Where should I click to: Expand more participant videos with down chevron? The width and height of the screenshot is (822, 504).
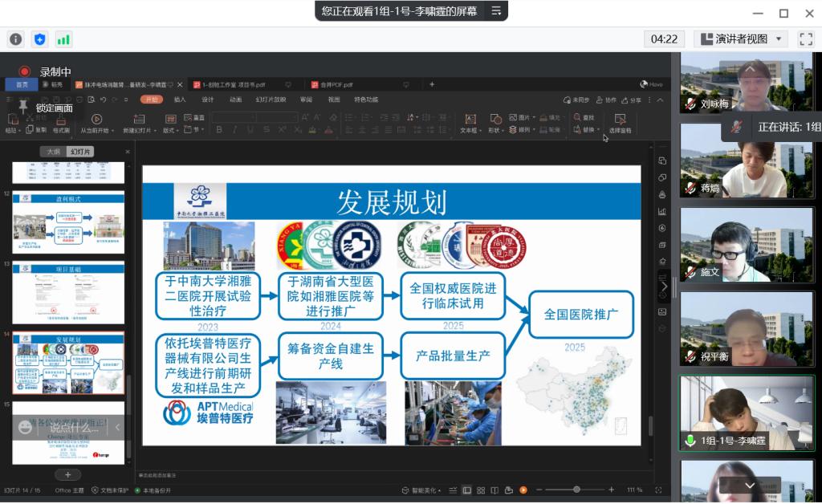point(750,486)
